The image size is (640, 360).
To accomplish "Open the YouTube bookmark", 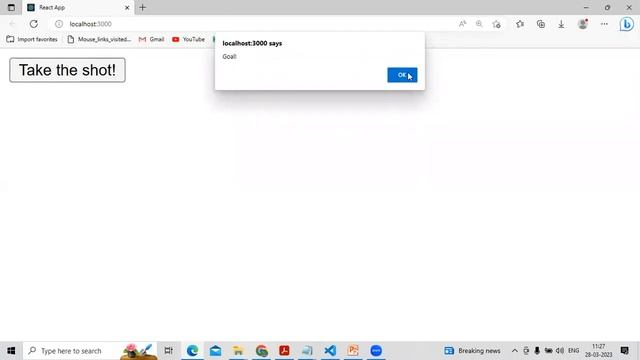I will 189,39.
